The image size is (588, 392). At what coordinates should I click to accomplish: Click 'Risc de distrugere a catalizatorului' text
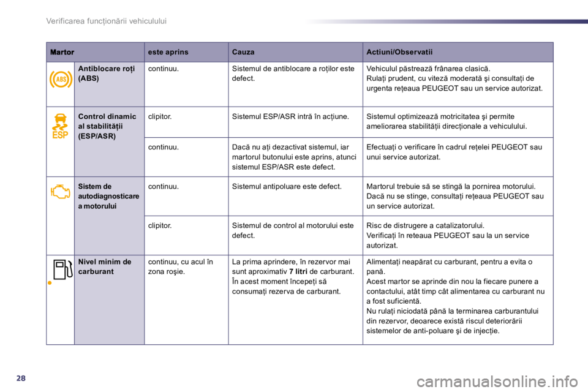coord(425,225)
